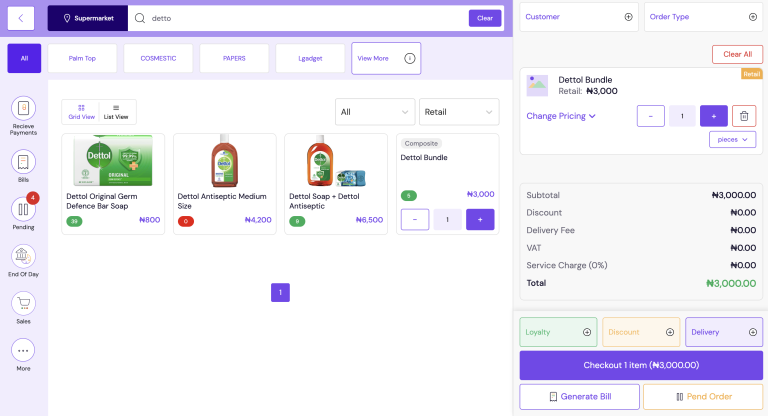Screen dimensions: 768x416
Task: Open the More options sidebar icon
Action: [x=23, y=350]
